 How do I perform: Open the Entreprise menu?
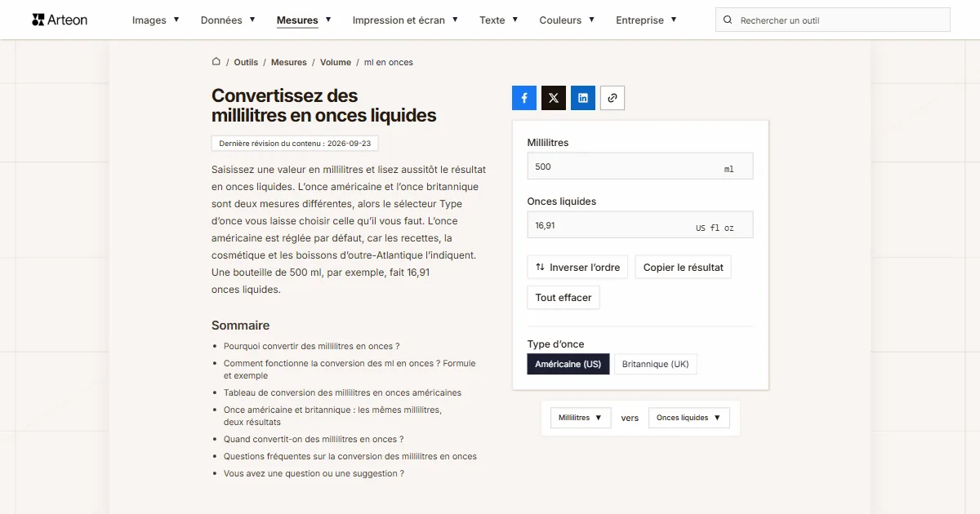tap(646, 20)
